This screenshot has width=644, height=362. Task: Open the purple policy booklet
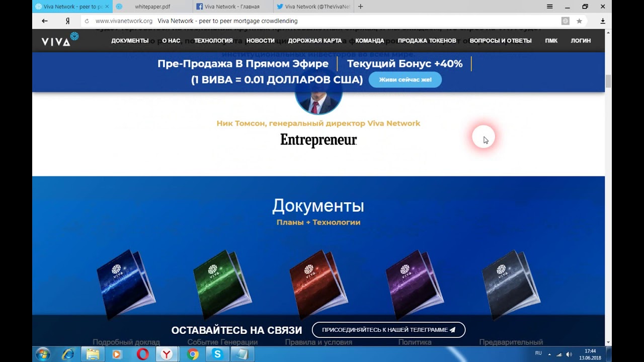point(415,284)
